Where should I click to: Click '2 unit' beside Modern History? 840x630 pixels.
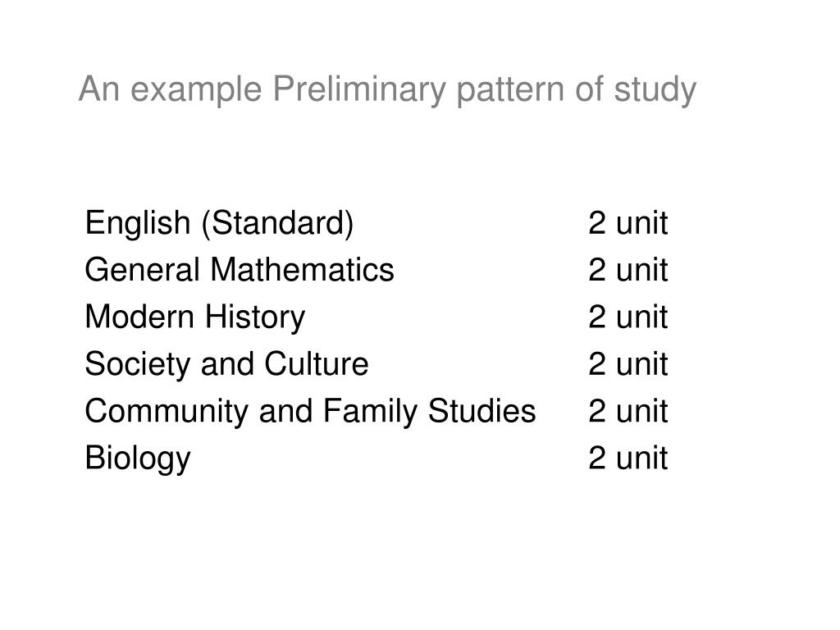click(x=628, y=317)
